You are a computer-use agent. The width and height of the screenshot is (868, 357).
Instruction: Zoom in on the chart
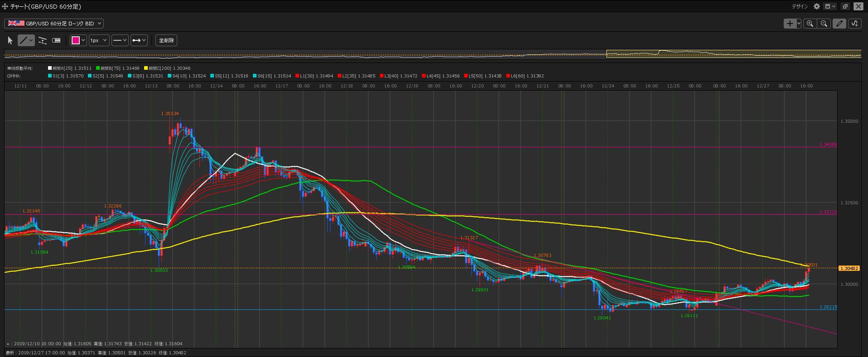(810, 24)
